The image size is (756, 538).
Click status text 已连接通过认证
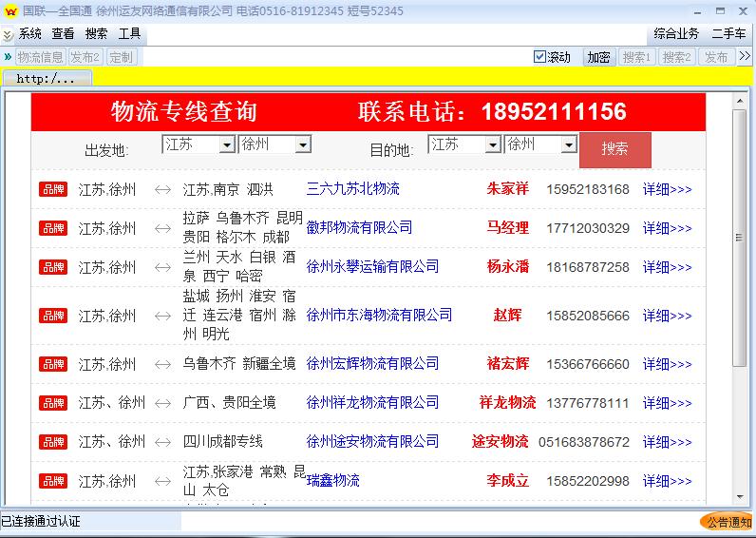[41, 521]
